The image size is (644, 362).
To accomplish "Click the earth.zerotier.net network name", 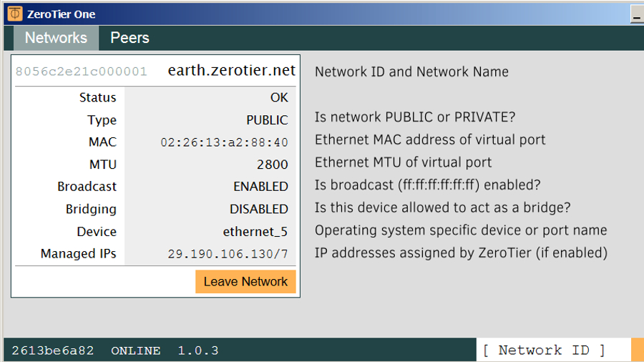I will pyautogui.click(x=232, y=71).
